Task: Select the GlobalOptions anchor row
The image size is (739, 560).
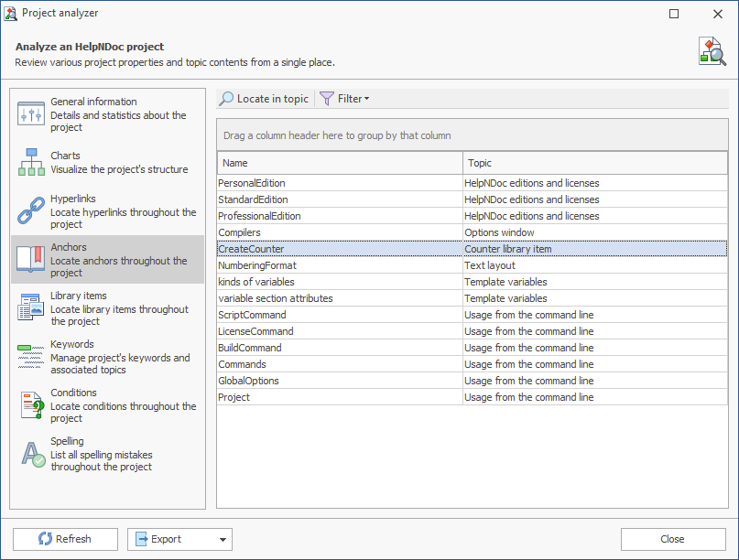Action: 473,381
